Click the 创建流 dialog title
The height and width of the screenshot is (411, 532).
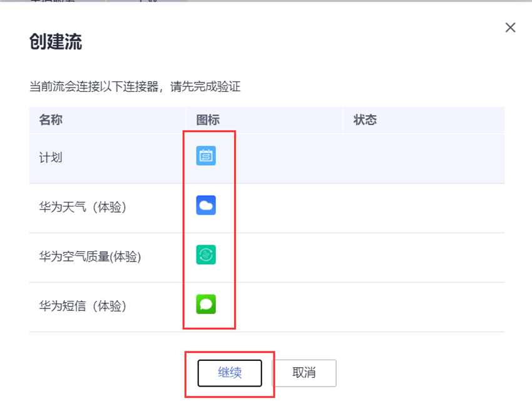click(x=56, y=42)
